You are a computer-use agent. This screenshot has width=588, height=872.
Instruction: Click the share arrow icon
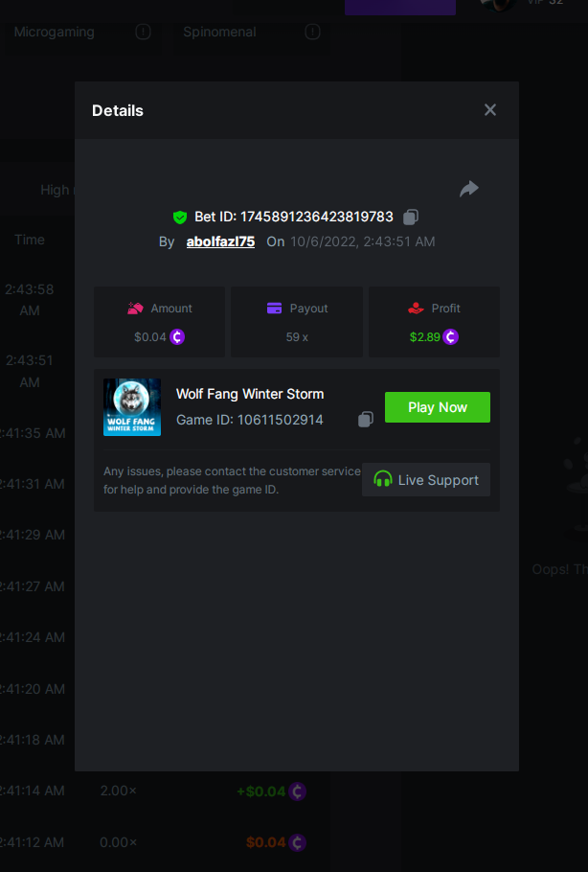(x=469, y=189)
